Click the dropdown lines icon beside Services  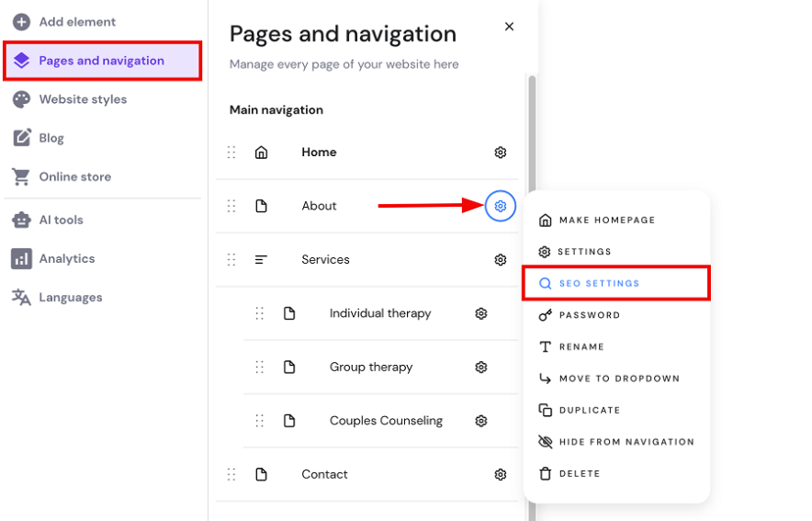pyautogui.click(x=262, y=259)
